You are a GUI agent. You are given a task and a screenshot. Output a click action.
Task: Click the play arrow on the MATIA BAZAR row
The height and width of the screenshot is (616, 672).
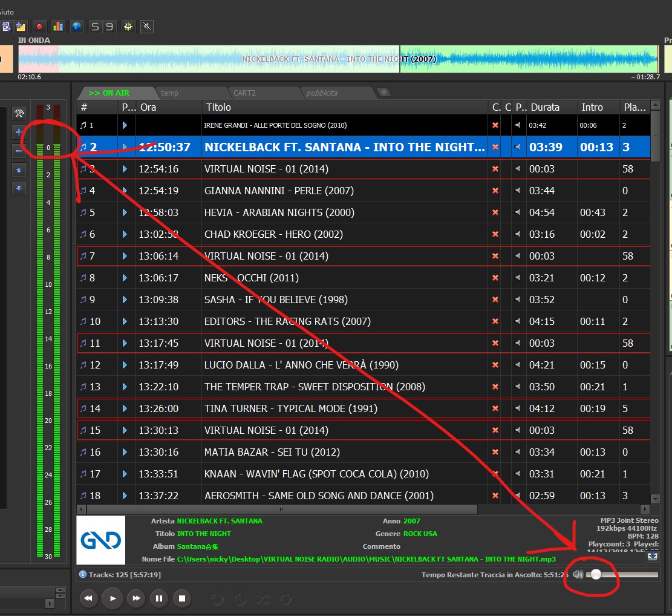coord(125,452)
